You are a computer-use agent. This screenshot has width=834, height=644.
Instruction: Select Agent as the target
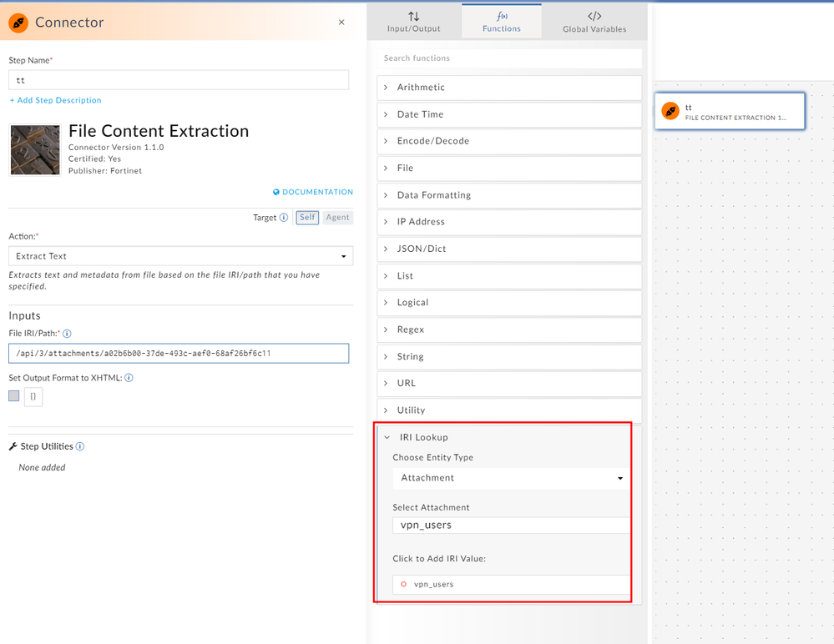click(x=338, y=218)
